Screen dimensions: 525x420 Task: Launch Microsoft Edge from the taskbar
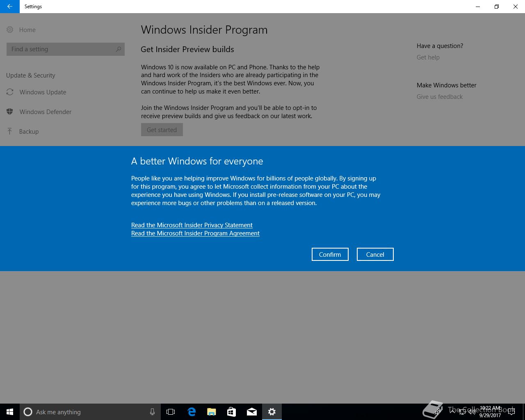(x=192, y=412)
